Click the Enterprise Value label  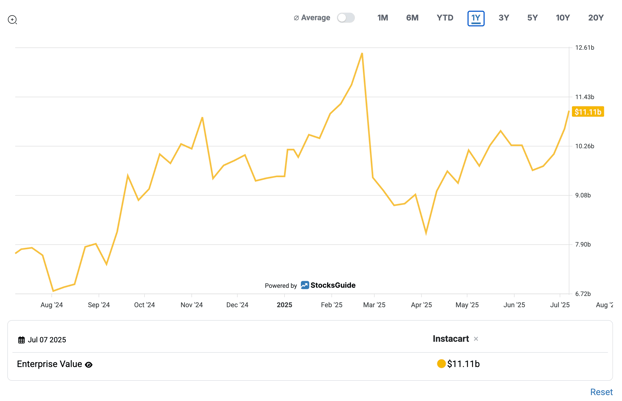[49, 364]
